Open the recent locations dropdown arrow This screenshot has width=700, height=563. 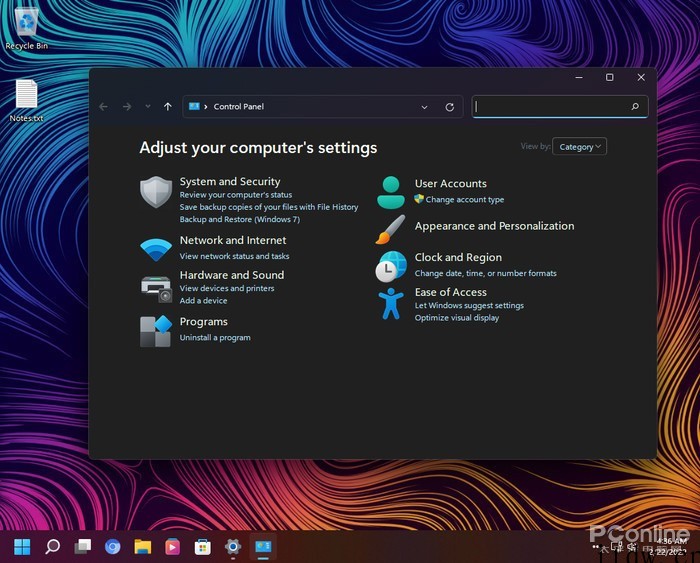point(148,107)
